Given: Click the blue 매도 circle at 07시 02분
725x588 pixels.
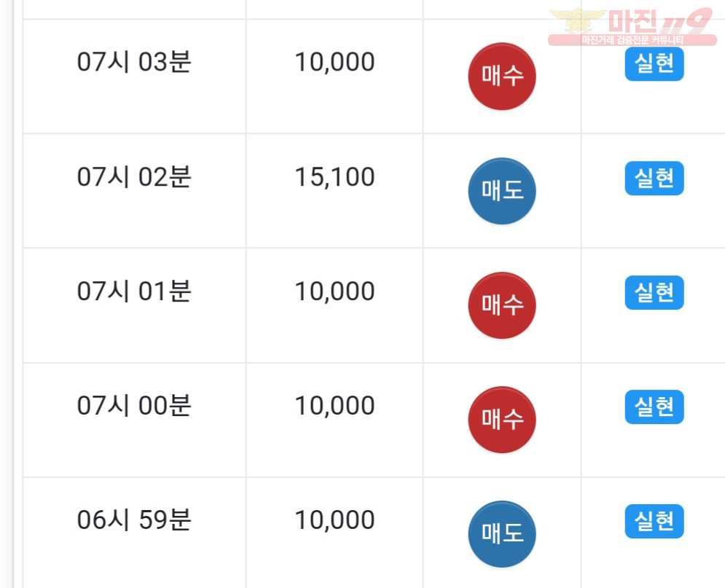Looking at the screenshot, I should (502, 191).
